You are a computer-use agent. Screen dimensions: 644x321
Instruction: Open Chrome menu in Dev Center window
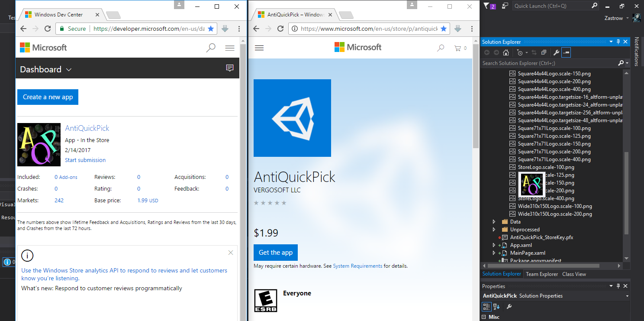(x=239, y=29)
